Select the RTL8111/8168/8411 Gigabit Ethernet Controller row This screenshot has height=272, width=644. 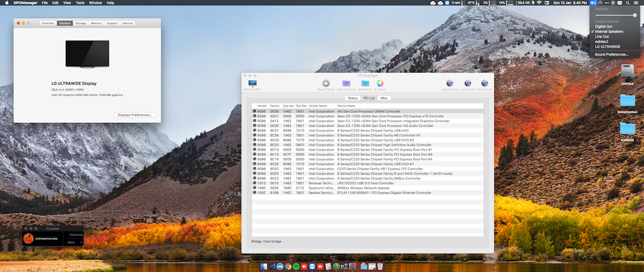(x=368, y=193)
